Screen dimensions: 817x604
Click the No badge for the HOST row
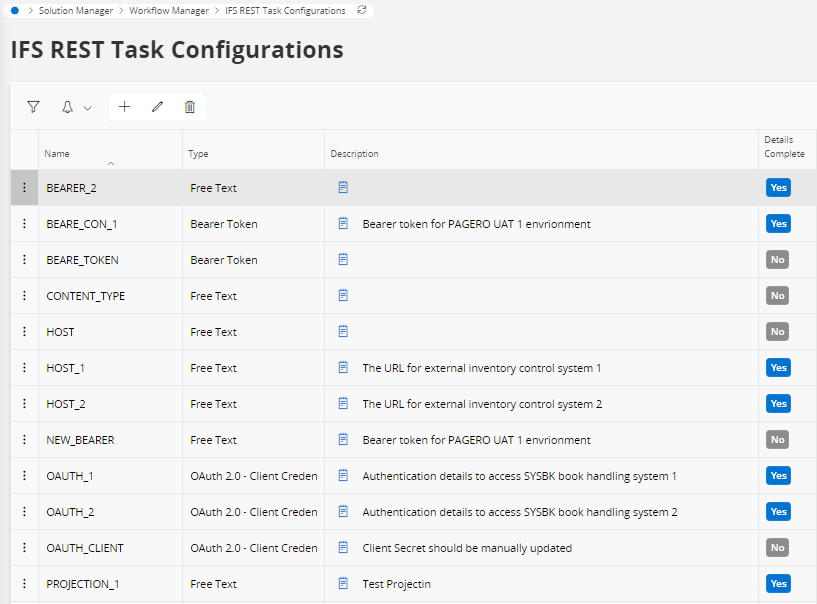pyautogui.click(x=777, y=331)
